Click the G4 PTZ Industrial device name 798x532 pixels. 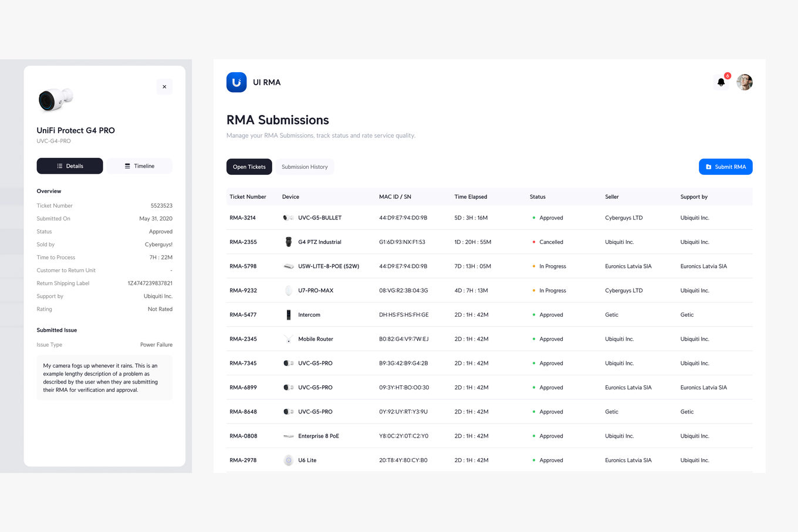(x=320, y=242)
